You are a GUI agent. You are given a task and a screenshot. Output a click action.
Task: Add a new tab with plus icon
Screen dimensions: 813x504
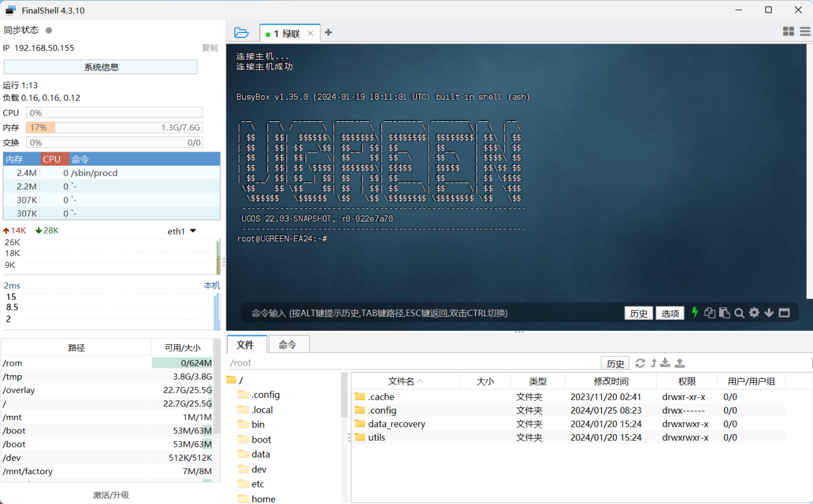click(x=328, y=32)
